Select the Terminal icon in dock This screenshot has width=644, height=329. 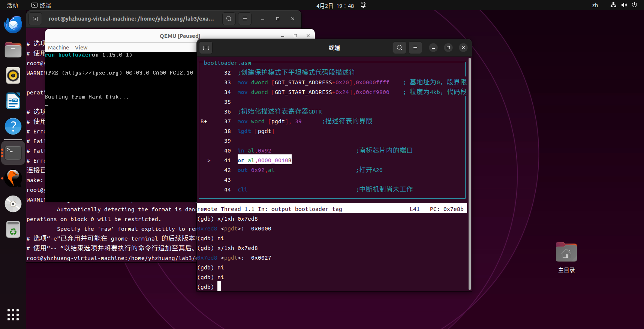[x=13, y=153]
